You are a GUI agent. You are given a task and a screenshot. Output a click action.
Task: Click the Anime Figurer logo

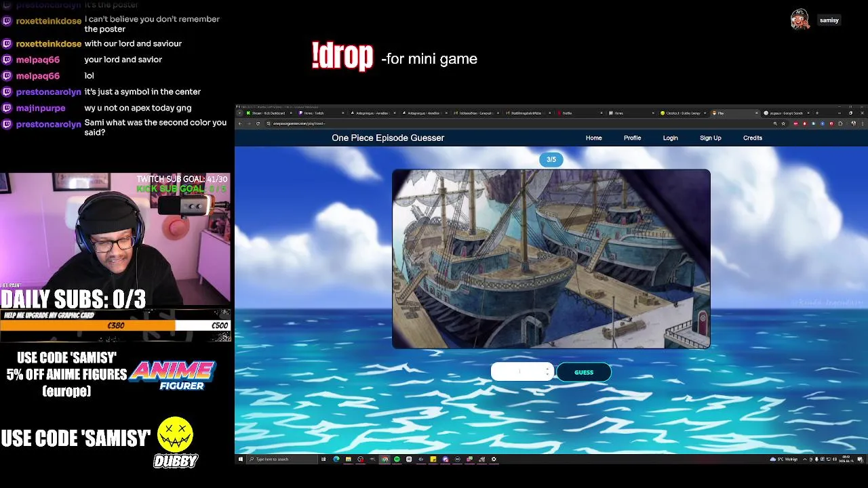[172, 375]
